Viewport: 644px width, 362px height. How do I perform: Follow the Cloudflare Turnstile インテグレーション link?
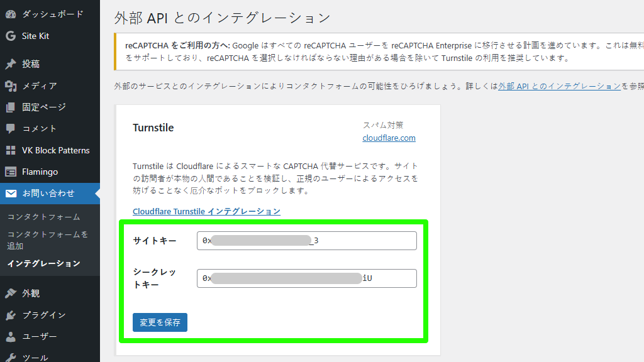(x=206, y=211)
